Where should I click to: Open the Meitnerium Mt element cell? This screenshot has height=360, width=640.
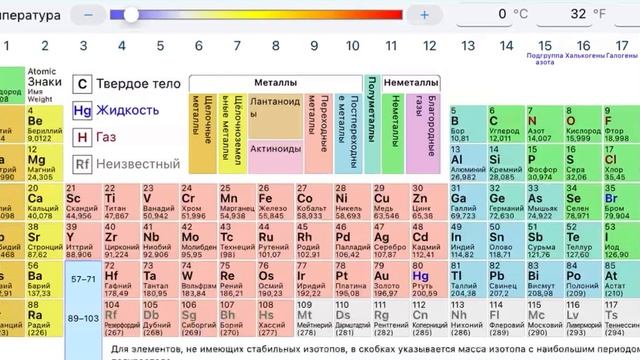pos(314,318)
